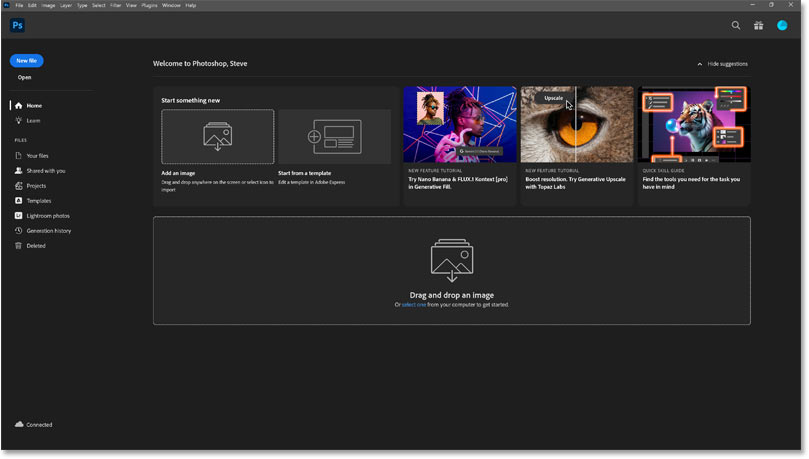
Task: Open Projects label in the sidebar
Action: click(x=36, y=186)
